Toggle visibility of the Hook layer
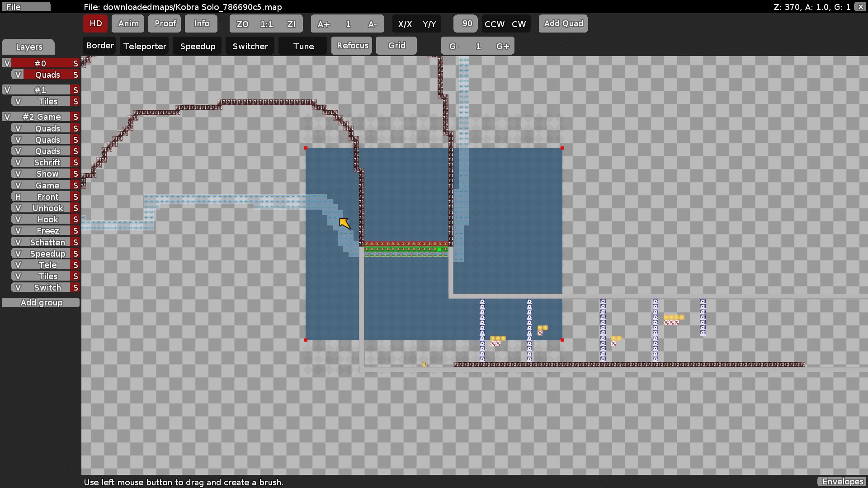 coord(17,219)
